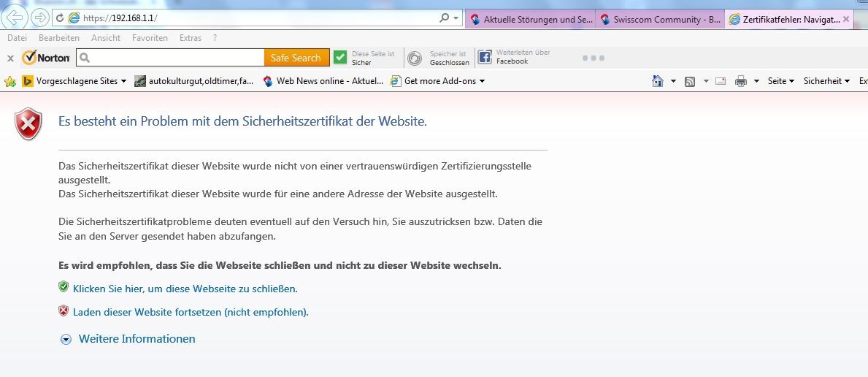The height and width of the screenshot is (377, 868).
Task: Switch to the 'Swisscom Community' tab
Action: tap(660, 20)
